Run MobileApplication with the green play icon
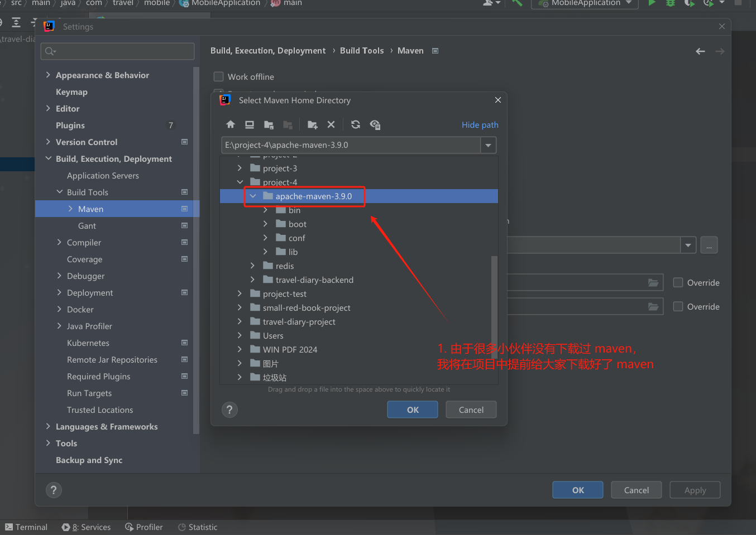 [652, 3]
